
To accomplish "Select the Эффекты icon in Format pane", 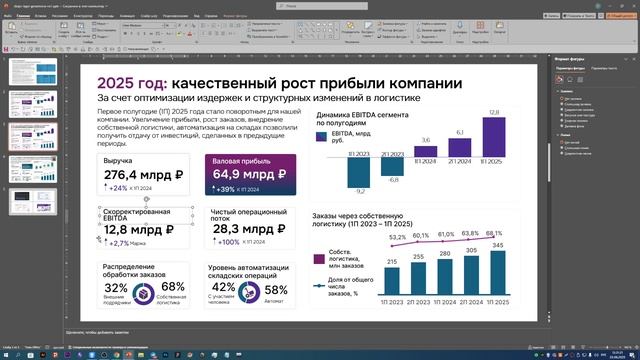I will 570,79.
